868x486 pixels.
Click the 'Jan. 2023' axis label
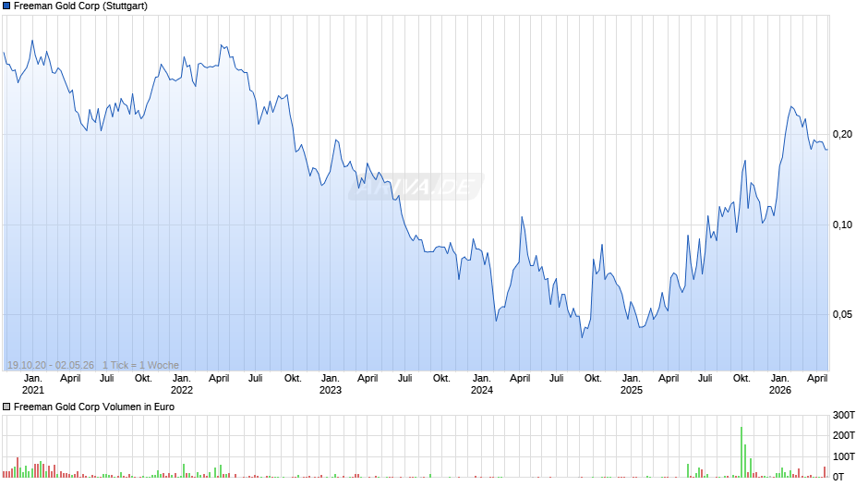331,384
